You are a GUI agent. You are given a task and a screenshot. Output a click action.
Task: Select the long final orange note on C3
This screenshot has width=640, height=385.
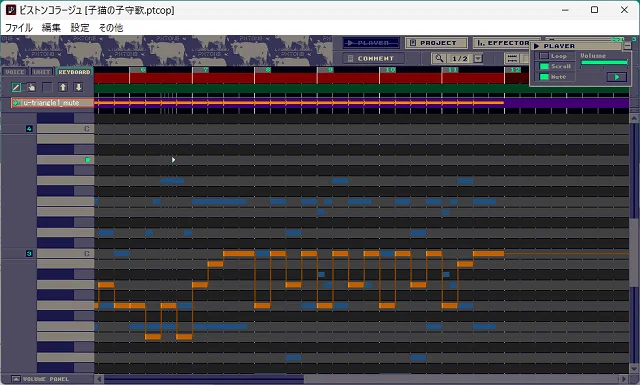pyautogui.click(x=489, y=254)
